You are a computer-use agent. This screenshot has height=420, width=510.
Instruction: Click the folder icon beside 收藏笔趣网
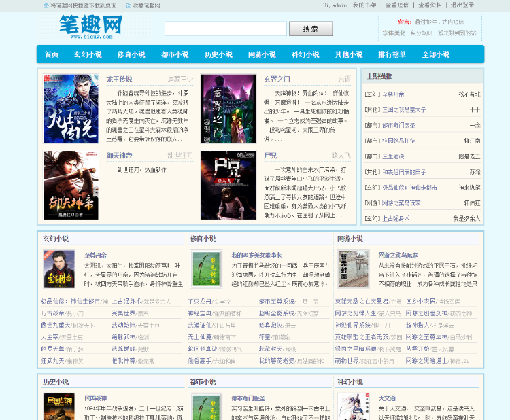128,5
